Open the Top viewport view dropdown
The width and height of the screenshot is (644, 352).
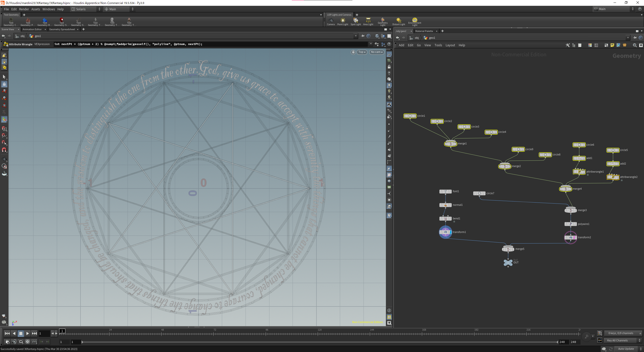tap(362, 52)
